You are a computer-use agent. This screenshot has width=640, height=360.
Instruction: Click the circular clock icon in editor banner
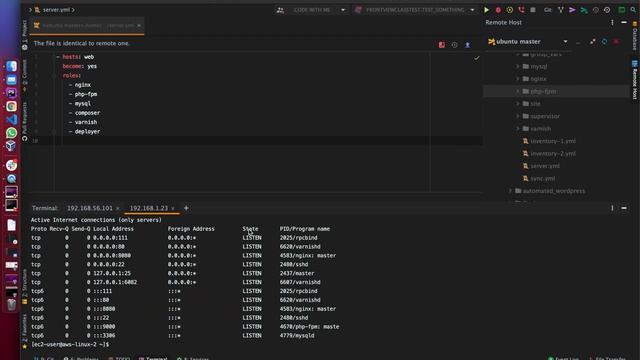(x=454, y=45)
